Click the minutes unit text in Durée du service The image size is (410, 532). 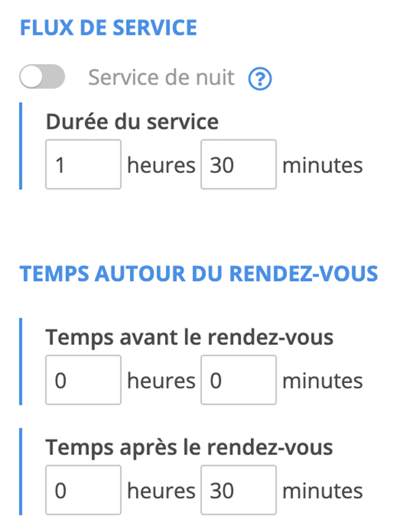click(323, 166)
